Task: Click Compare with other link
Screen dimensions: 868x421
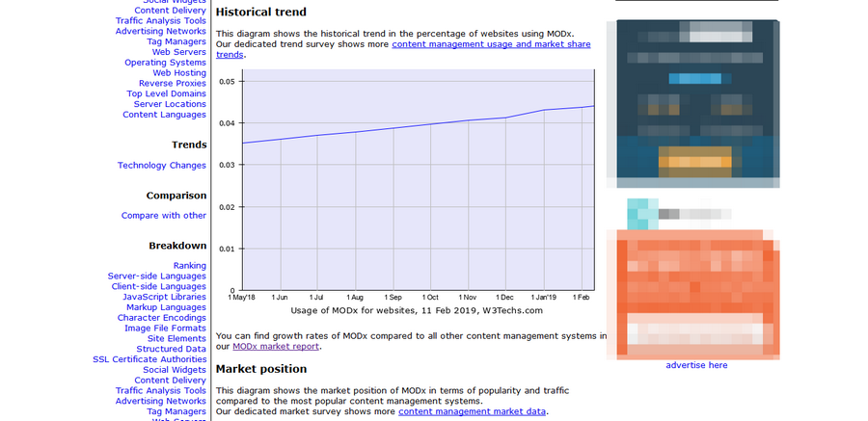Action: click(164, 216)
